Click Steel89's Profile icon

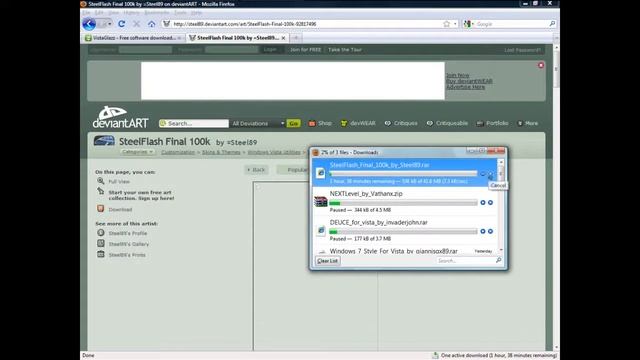tap(100, 233)
